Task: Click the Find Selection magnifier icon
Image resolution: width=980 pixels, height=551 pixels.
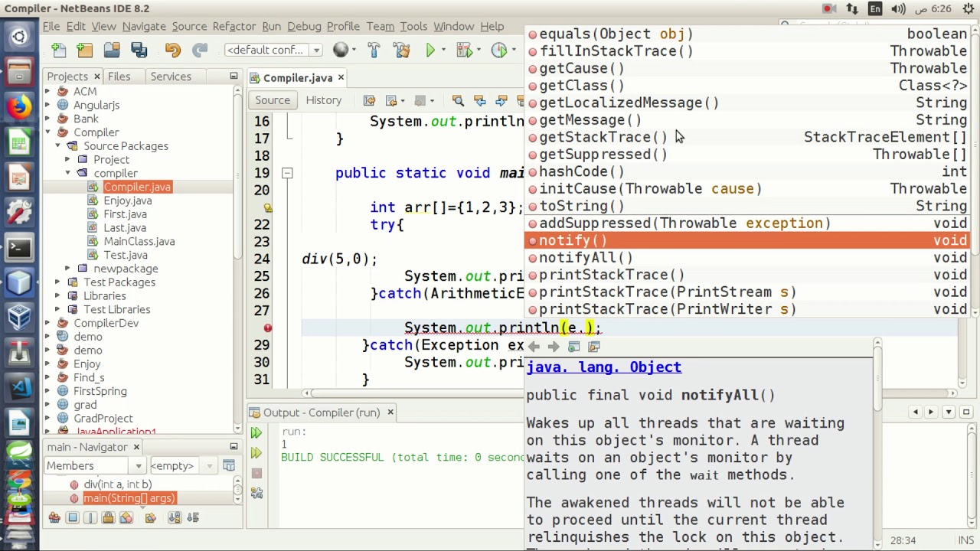Action: tap(458, 100)
